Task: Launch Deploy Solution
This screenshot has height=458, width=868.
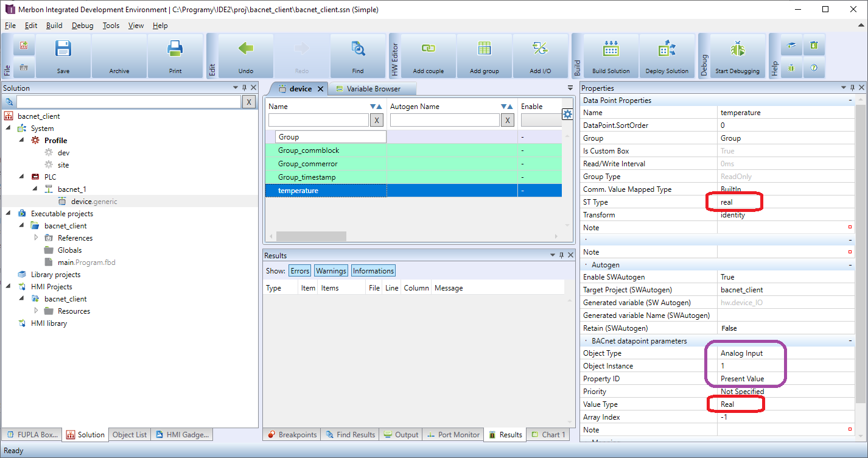Action: pyautogui.click(x=667, y=55)
